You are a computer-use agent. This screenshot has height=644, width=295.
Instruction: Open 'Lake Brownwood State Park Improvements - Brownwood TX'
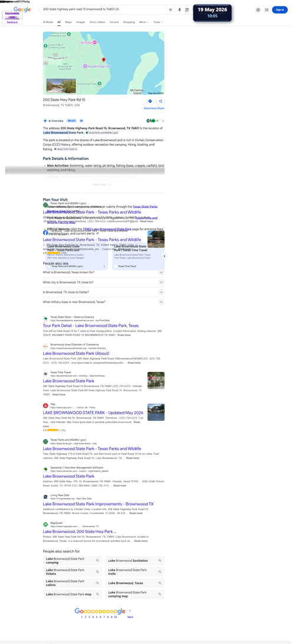98,504
